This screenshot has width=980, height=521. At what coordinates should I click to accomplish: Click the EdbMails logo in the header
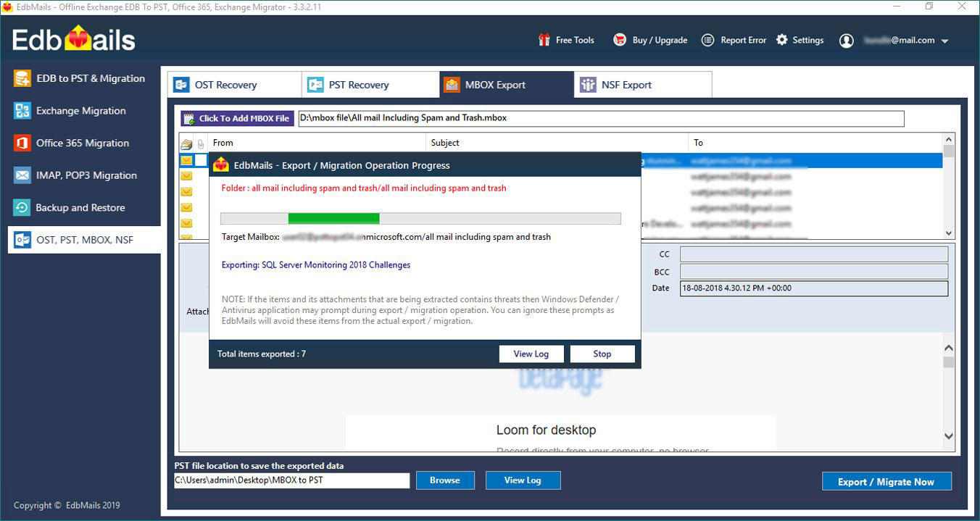click(74, 39)
